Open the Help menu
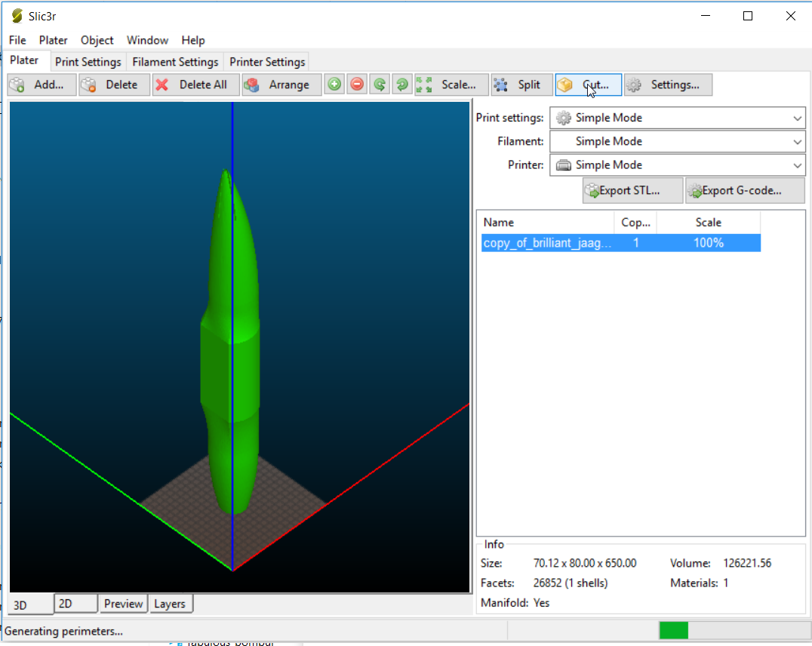Viewport: 812px width, 646px height. click(x=192, y=41)
